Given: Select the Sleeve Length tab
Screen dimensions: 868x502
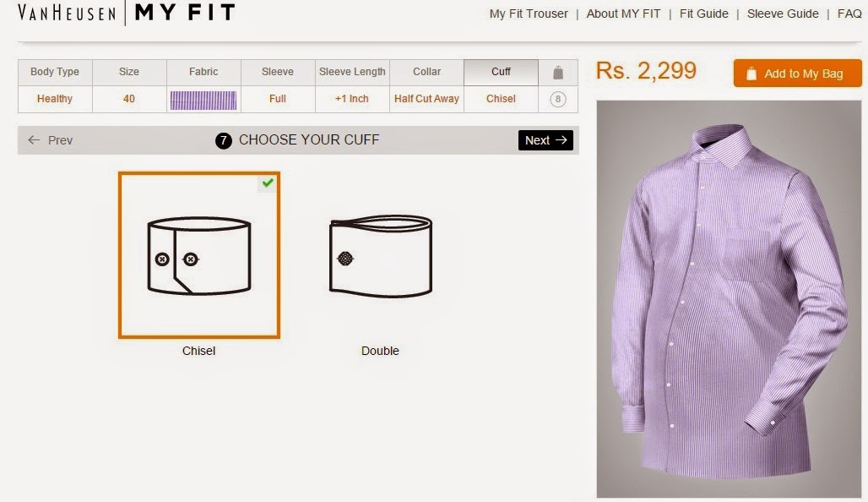Looking at the screenshot, I should (352, 72).
